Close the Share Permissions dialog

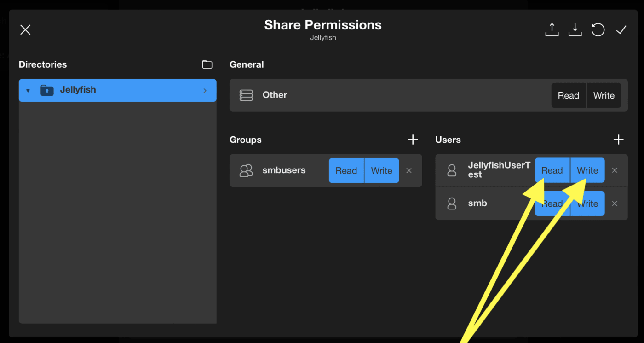25,30
